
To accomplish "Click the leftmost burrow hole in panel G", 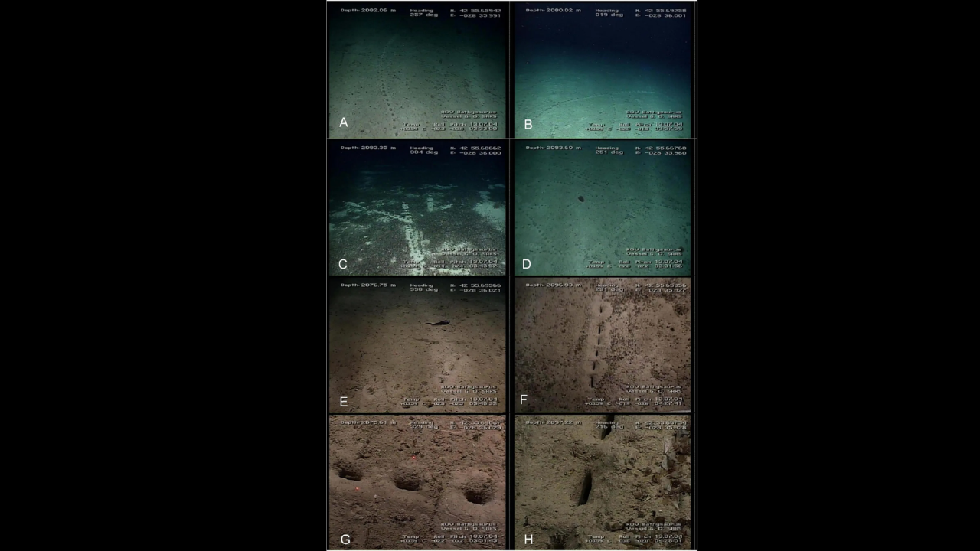I will point(350,474).
